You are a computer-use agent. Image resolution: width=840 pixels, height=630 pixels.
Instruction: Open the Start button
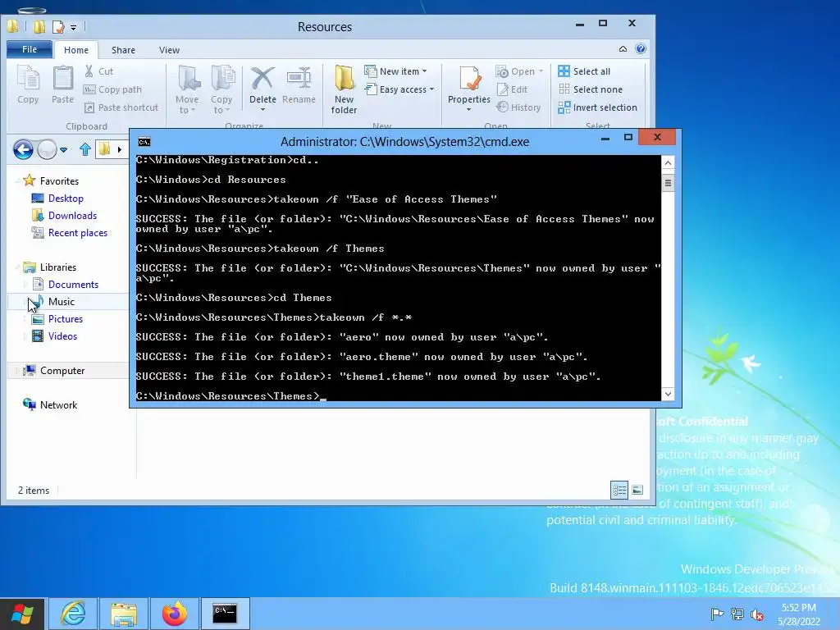pos(22,614)
